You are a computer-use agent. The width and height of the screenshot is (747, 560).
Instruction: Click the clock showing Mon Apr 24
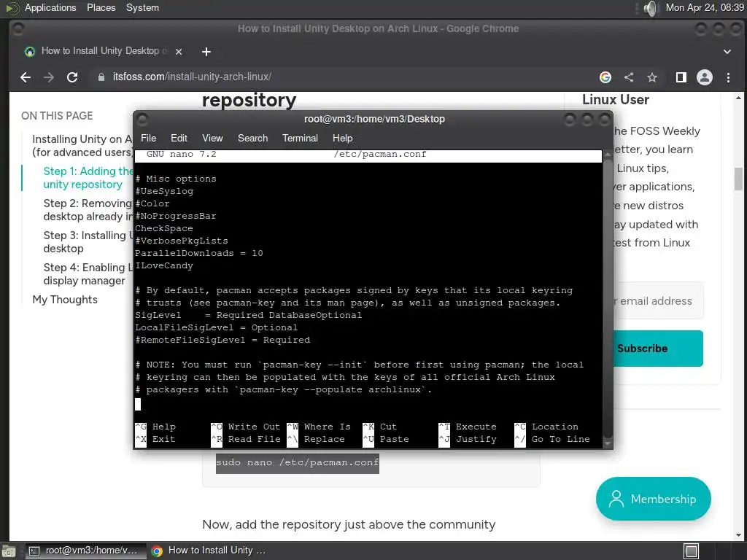[705, 8]
